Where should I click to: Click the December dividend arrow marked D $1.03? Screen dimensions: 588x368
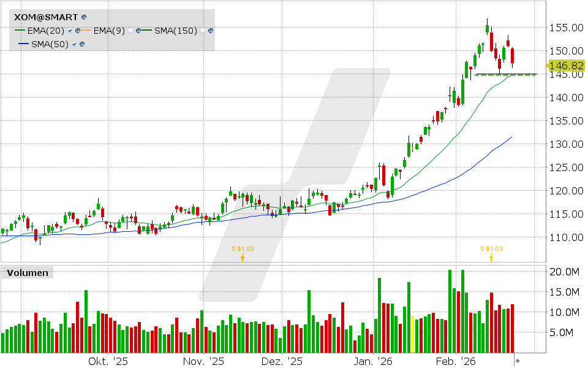point(243,258)
